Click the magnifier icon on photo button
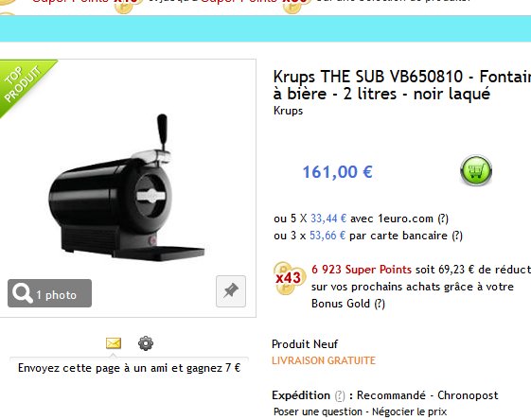Viewport: 531px width, 420px height. pos(22,293)
